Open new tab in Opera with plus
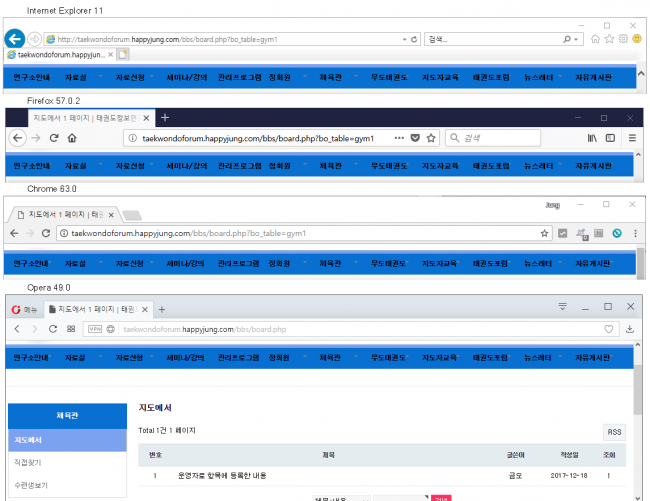This screenshot has height=501, width=650. pos(162,310)
